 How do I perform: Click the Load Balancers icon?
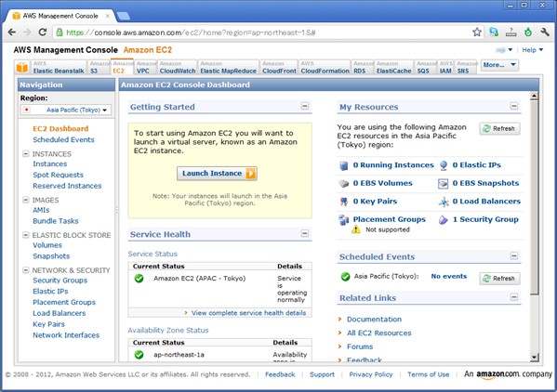pyautogui.click(x=444, y=202)
